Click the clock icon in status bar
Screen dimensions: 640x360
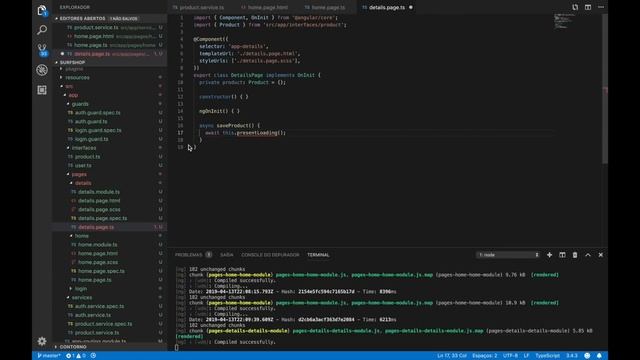click(93, 356)
